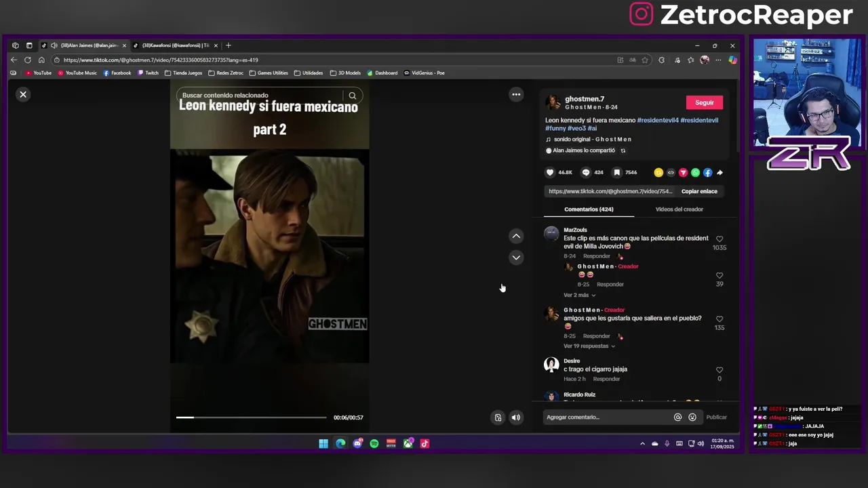Like 'amigos que les gustaría' comment heart

point(719,319)
